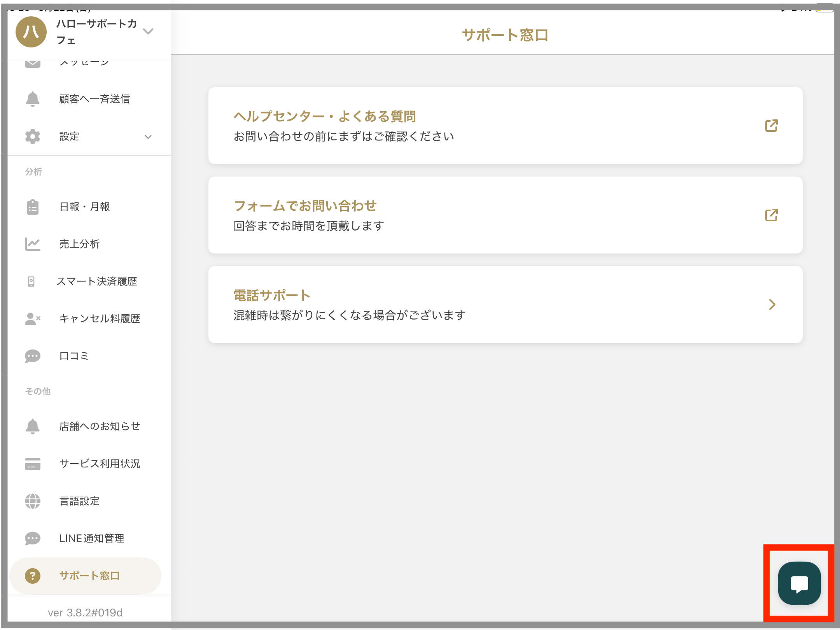This screenshot has width=840, height=630.
Task: Click the chart icon for 売上分析
Action: (x=33, y=244)
